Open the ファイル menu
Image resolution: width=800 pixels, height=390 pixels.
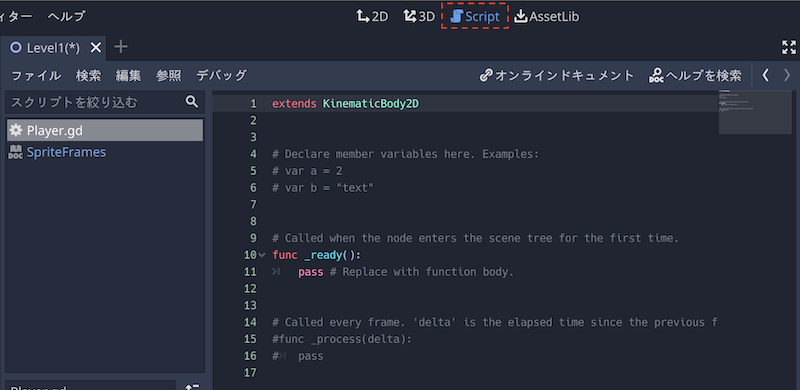point(36,76)
